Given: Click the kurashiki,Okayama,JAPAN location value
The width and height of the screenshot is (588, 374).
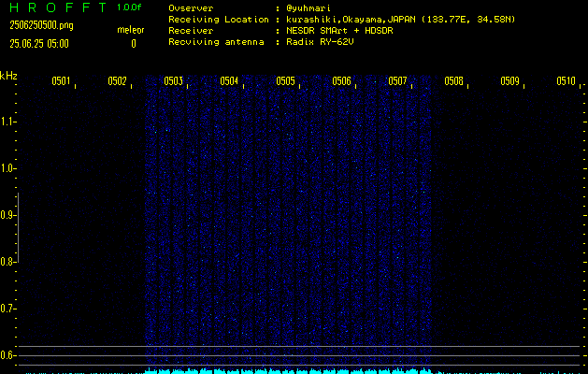Looking at the screenshot, I should [400, 20].
